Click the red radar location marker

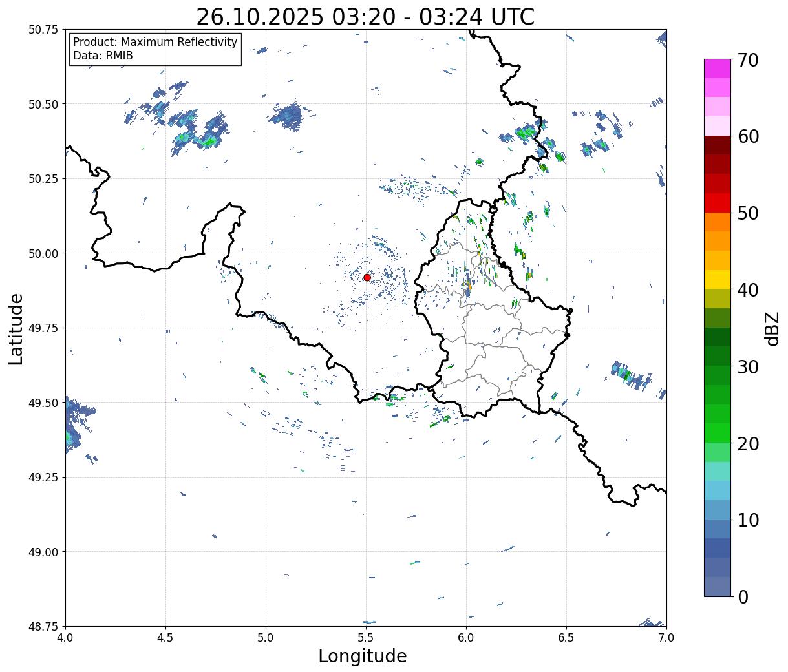367,277
